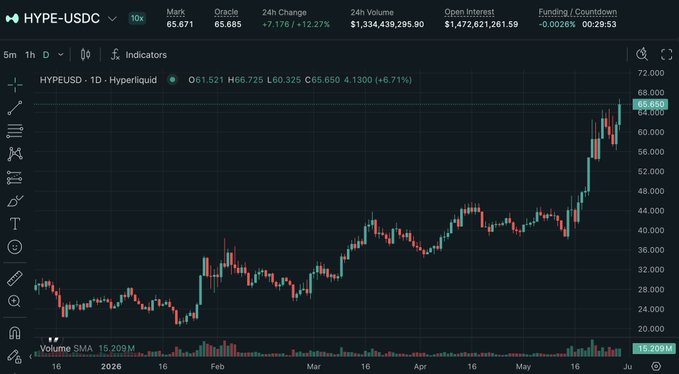Open chart settings gear icon
Viewport: 679px width, 374px height.
(x=656, y=366)
